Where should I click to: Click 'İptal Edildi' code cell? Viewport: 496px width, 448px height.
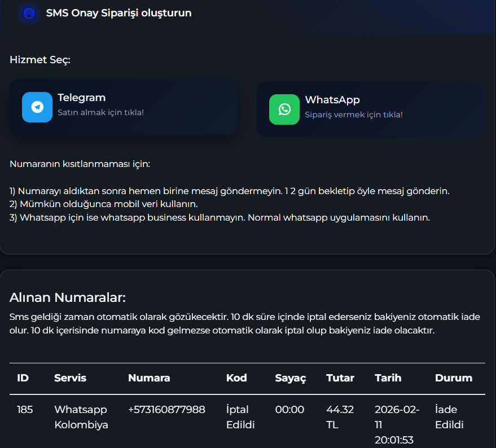pos(240,417)
